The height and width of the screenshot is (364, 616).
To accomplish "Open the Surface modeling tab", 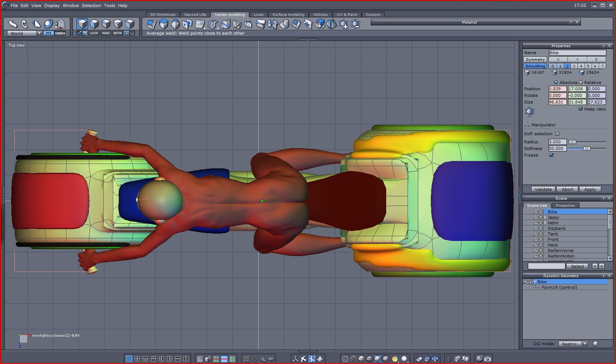I will pos(288,15).
